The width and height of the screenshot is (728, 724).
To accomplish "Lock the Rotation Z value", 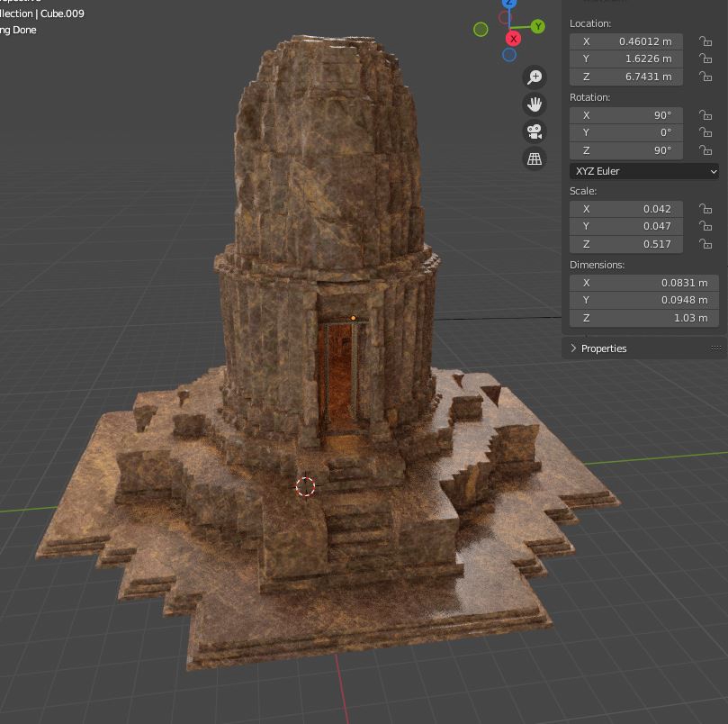I will [x=706, y=150].
